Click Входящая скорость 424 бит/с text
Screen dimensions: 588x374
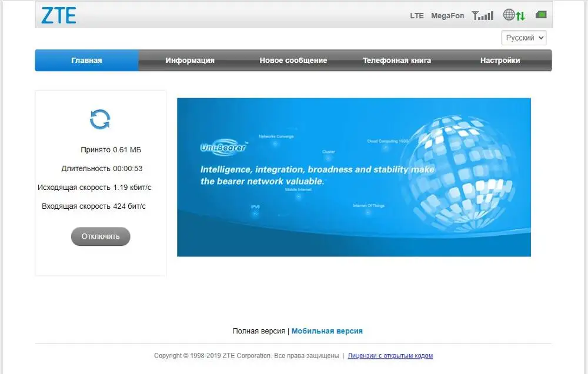[93, 206]
